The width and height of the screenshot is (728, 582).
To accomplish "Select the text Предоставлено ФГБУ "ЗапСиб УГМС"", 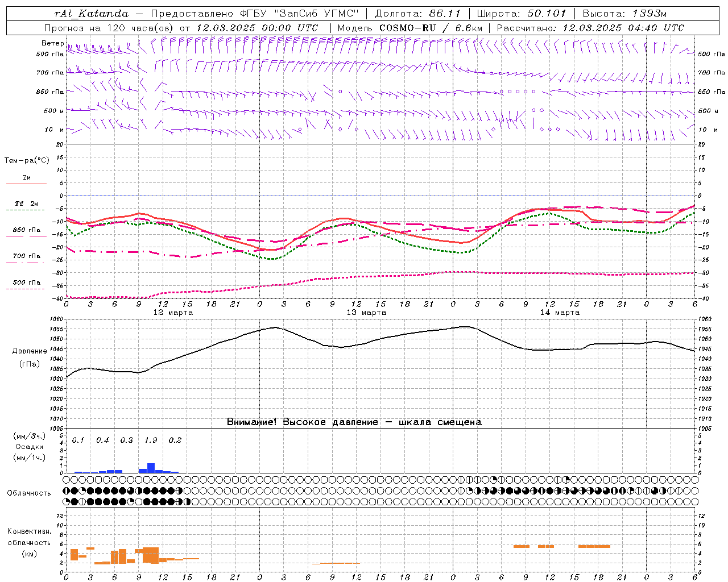I will 255,14.
